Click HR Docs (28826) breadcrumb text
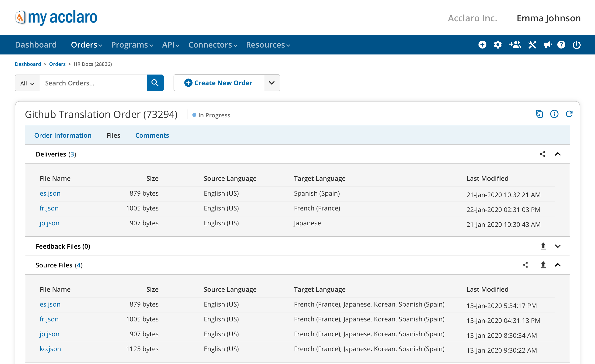Screen dimensions: 595x364 click(93, 64)
